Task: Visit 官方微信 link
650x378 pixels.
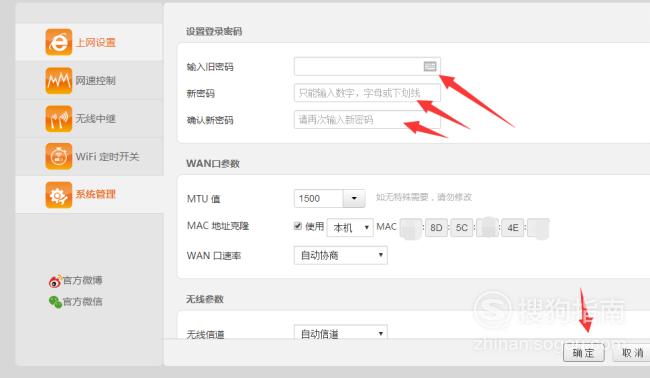Action: pos(82,302)
